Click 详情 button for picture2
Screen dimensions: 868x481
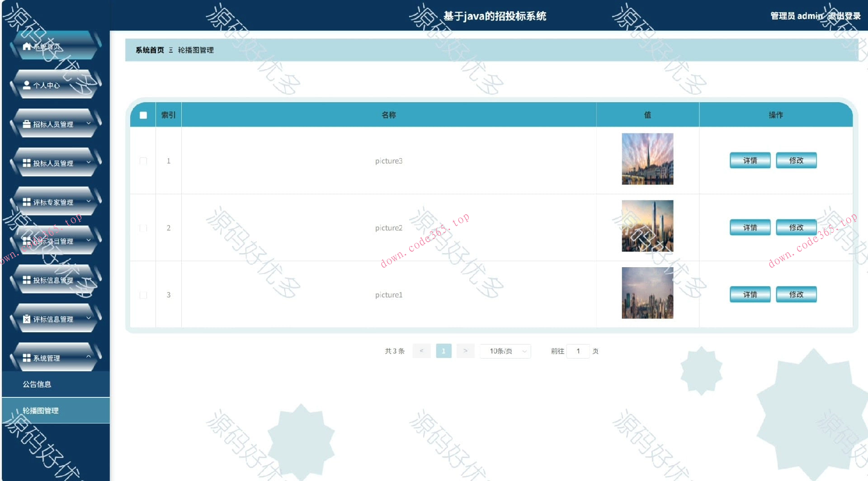click(750, 227)
